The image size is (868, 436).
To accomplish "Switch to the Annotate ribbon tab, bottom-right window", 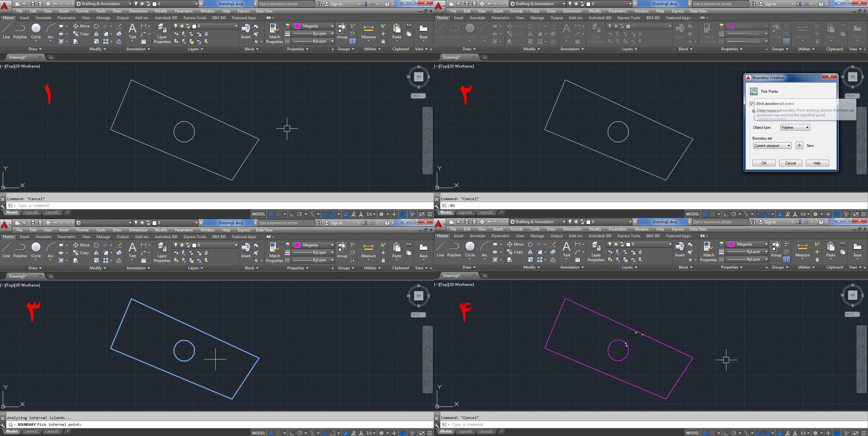I will (x=477, y=236).
